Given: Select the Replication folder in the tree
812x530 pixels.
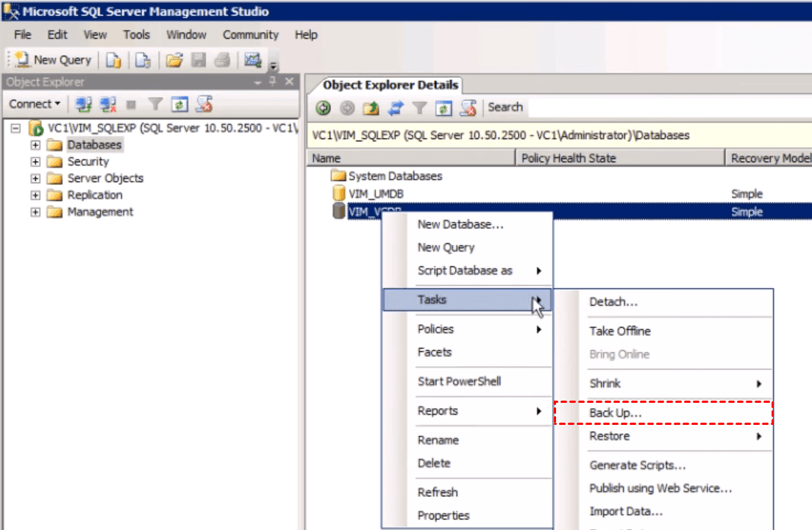Looking at the screenshot, I should 95,195.
